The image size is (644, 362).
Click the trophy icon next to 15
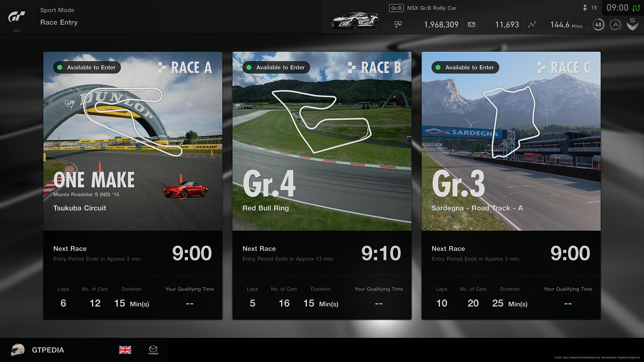click(x=585, y=8)
